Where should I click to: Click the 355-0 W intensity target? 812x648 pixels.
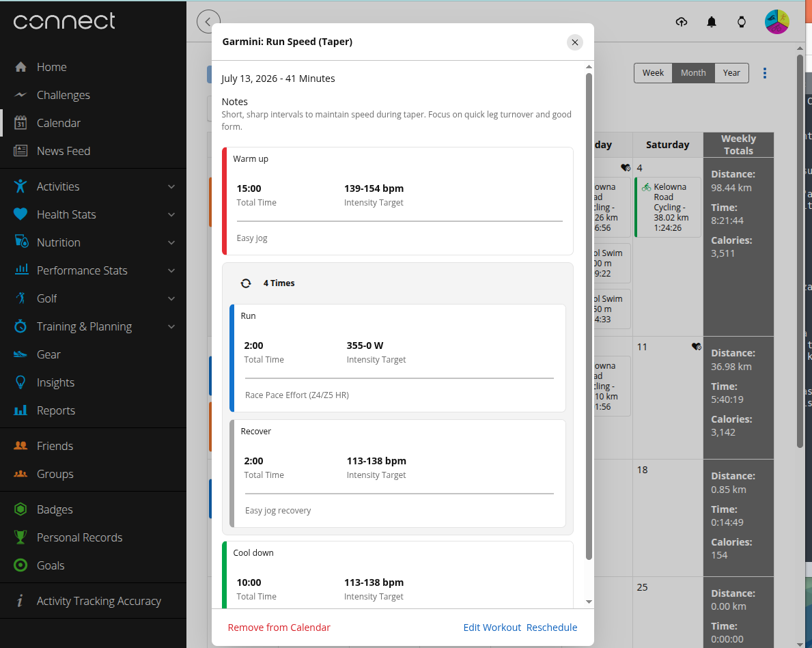tap(365, 346)
